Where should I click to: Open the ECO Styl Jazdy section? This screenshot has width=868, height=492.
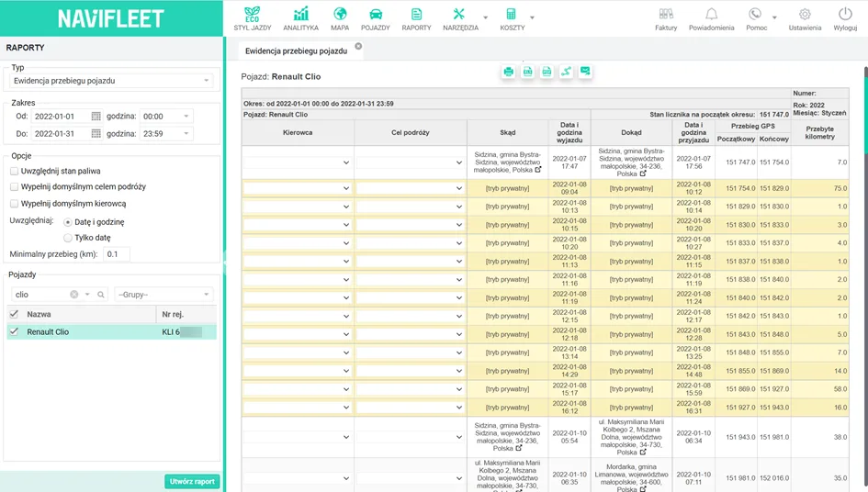[x=253, y=18]
